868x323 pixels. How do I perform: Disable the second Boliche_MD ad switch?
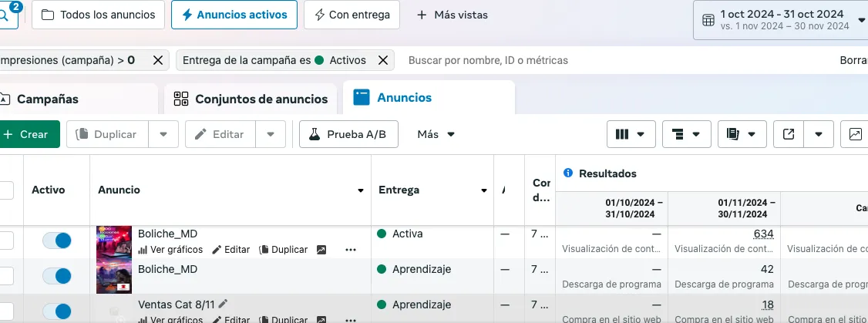(56, 276)
